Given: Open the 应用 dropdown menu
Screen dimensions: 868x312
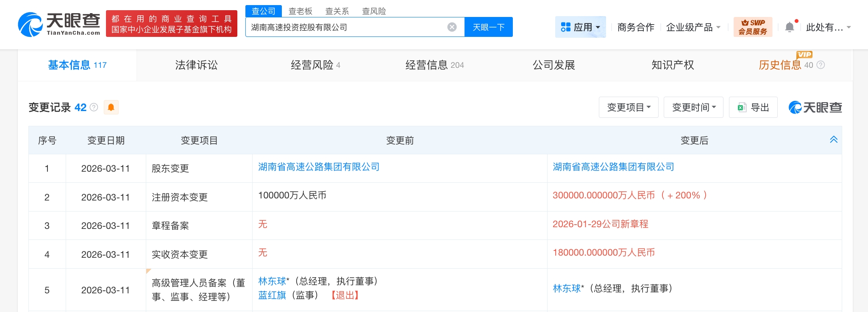Looking at the screenshot, I should click(580, 27).
